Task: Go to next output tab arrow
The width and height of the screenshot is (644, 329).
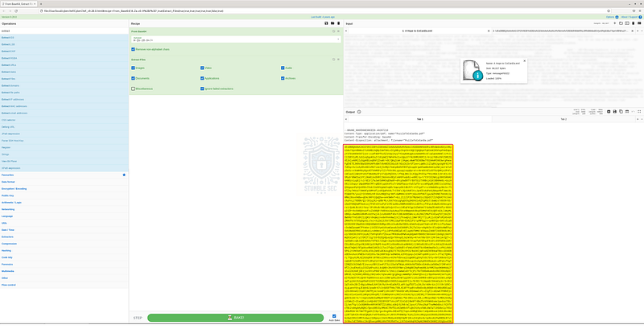Action: click(637, 119)
